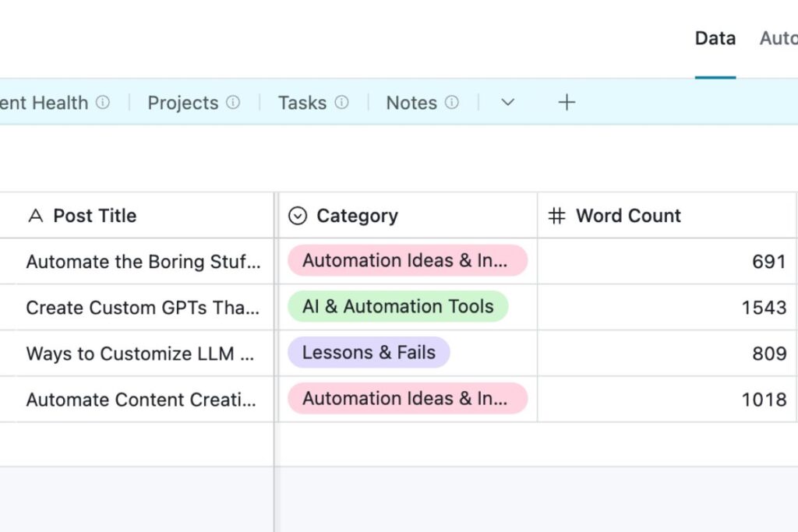This screenshot has height=532, width=798.
Task: Click the info icon next to Health tab
Action: 103,102
